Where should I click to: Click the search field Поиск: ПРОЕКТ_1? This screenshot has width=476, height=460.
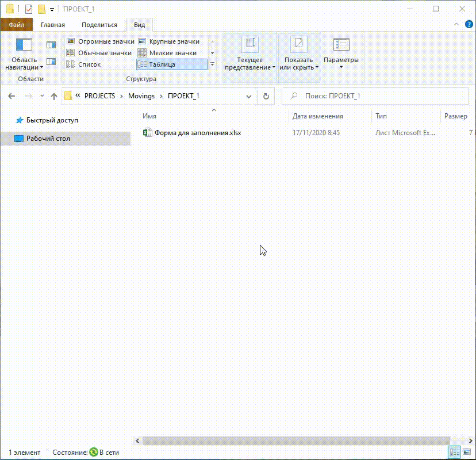click(375, 96)
